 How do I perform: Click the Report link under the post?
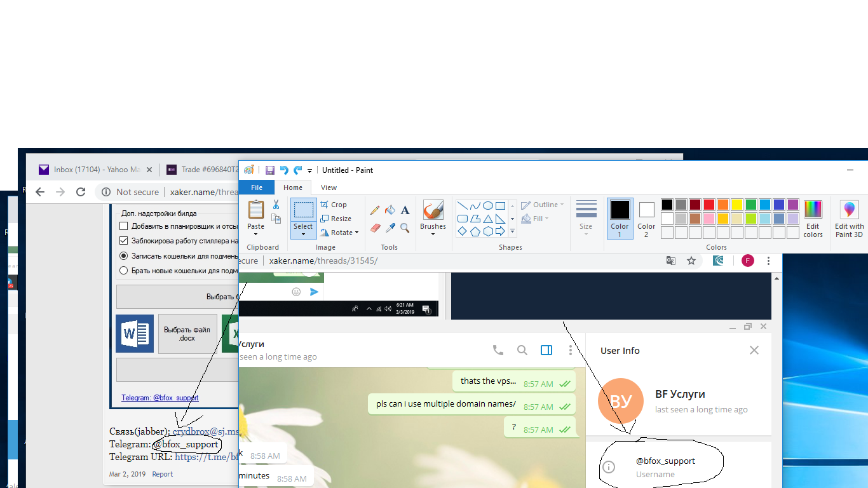click(163, 474)
